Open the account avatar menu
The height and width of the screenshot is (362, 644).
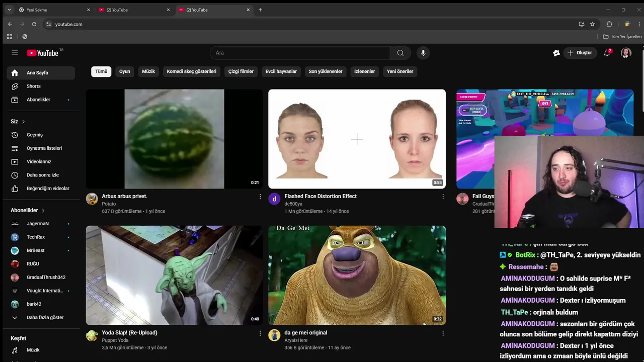click(x=626, y=53)
